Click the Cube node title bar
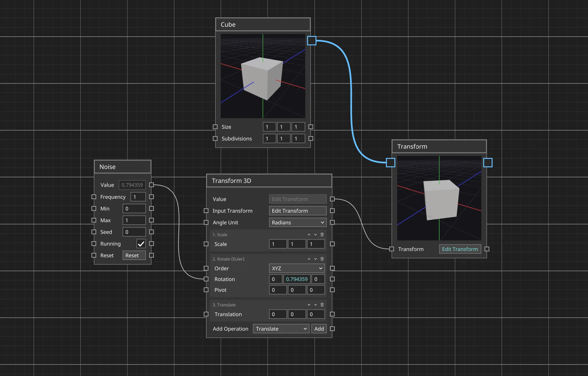This screenshot has height=376, width=588. (x=263, y=24)
